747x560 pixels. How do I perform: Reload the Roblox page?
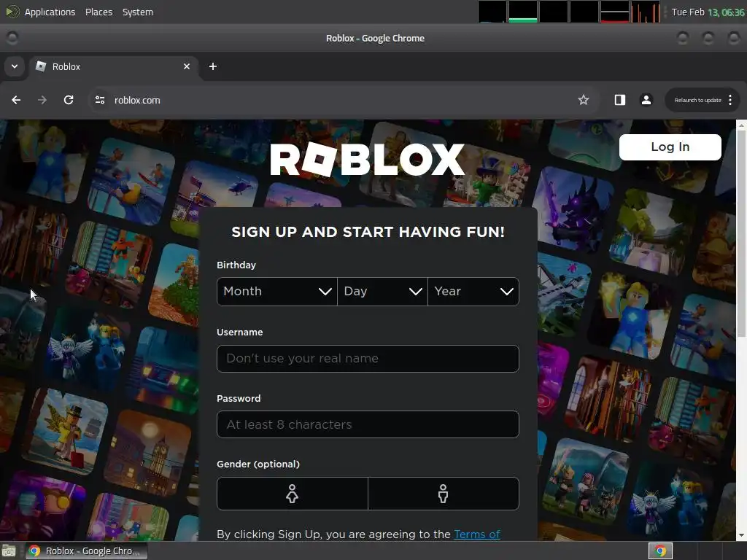(69, 100)
